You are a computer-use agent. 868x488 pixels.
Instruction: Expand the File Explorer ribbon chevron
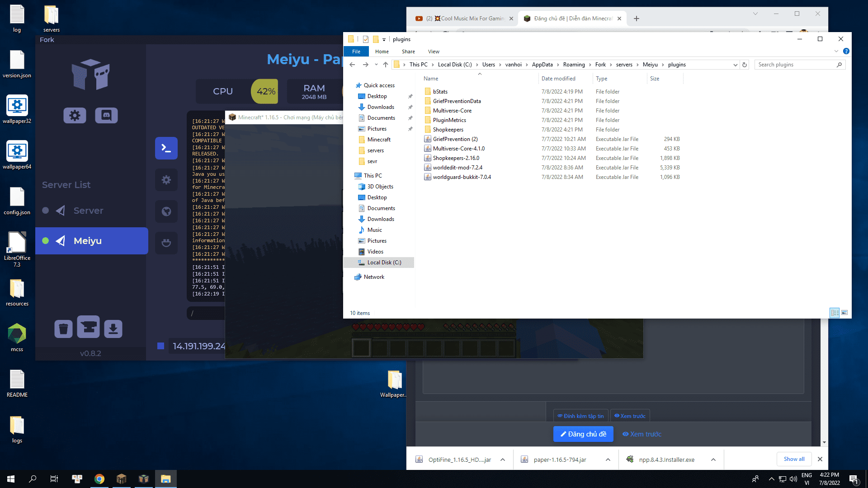(836, 52)
